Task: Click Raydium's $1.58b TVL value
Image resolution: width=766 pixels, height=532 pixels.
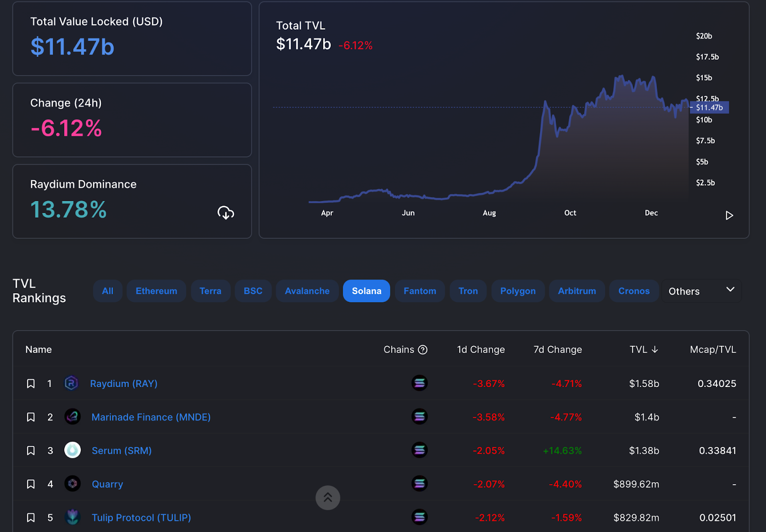Action: pos(644,384)
